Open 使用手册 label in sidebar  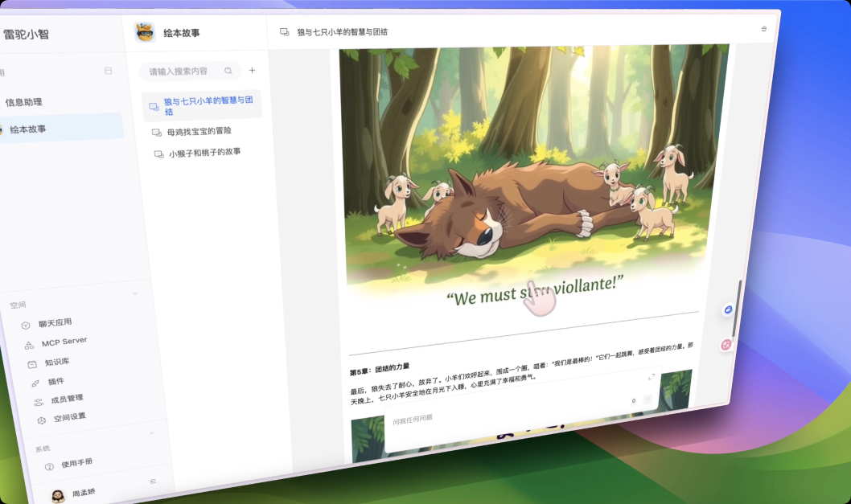coord(76,463)
